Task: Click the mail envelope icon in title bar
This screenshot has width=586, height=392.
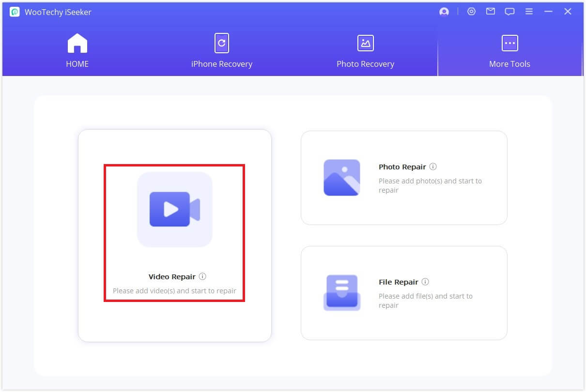Action: pyautogui.click(x=491, y=12)
